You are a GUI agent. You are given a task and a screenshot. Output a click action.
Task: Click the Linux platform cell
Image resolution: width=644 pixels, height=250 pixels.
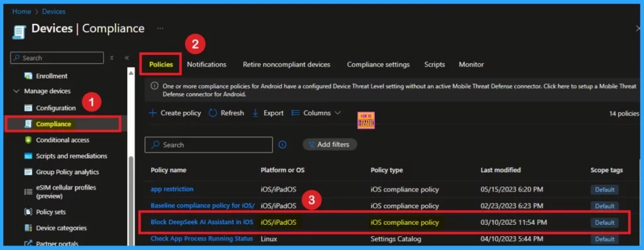pos(269,239)
